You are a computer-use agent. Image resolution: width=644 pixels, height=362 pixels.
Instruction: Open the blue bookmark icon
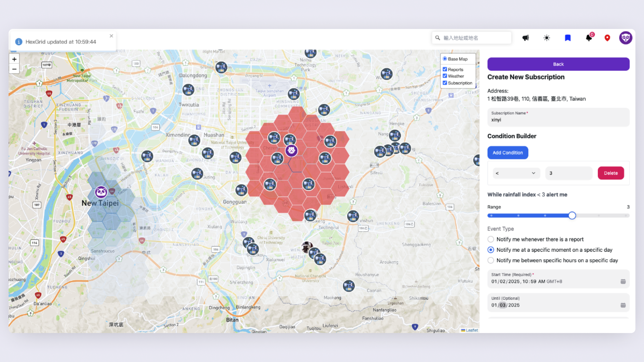(x=567, y=38)
